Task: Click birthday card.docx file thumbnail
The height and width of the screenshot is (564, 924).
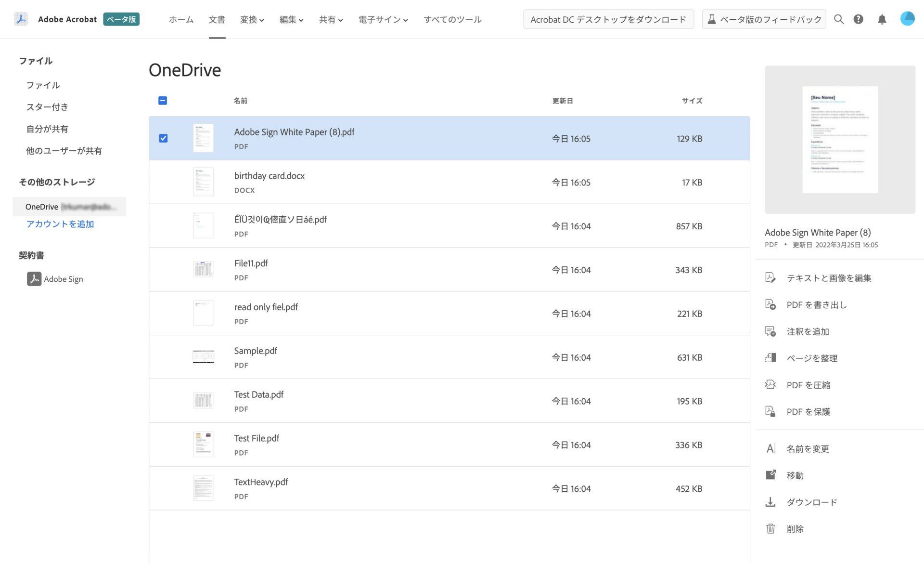Action: (203, 182)
